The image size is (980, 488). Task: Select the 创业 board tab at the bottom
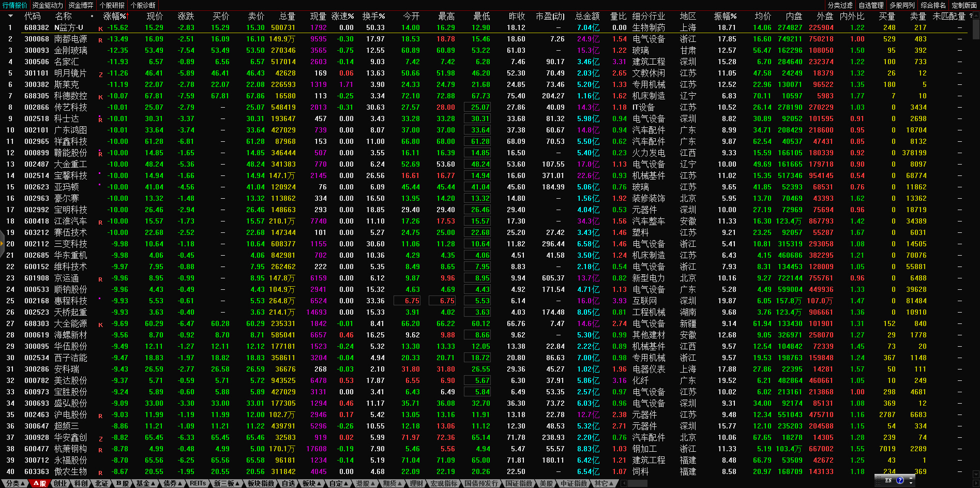click(x=60, y=483)
